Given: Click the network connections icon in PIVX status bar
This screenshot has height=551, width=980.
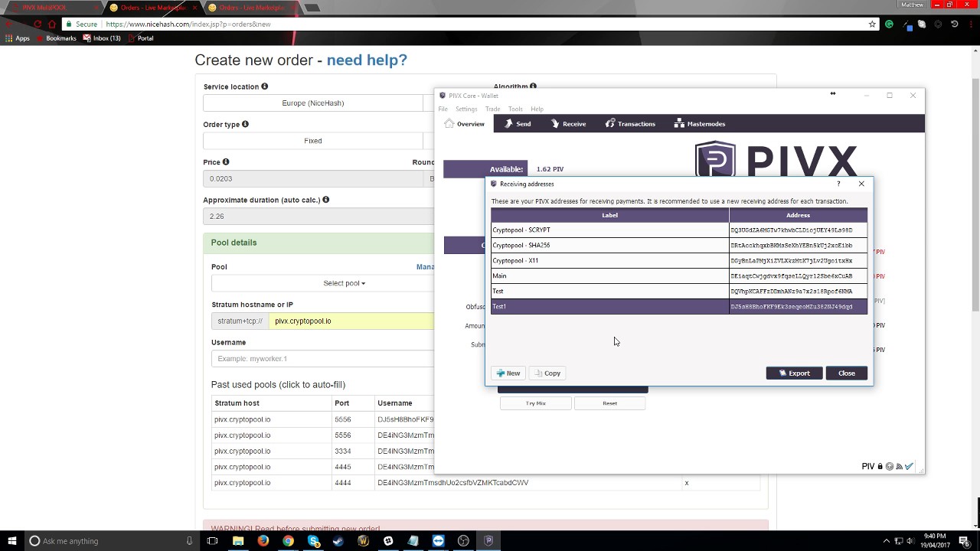Looking at the screenshot, I should 899,466.
